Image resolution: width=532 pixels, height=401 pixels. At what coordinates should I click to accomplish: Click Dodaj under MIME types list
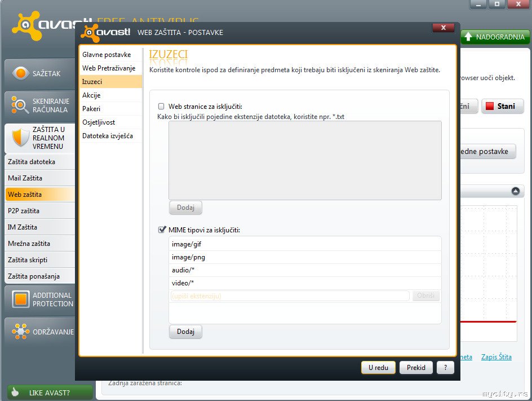185,332
